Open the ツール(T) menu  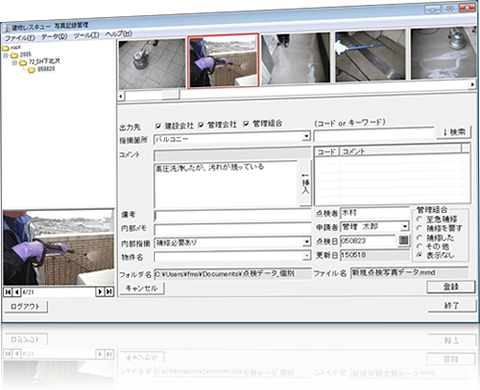pyautogui.click(x=86, y=35)
